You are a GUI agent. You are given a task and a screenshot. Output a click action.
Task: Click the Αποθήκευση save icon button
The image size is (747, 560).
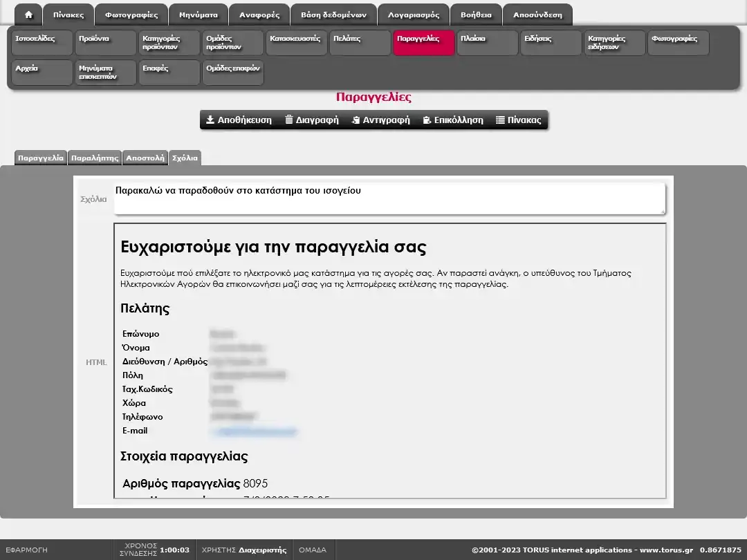tap(239, 120)
